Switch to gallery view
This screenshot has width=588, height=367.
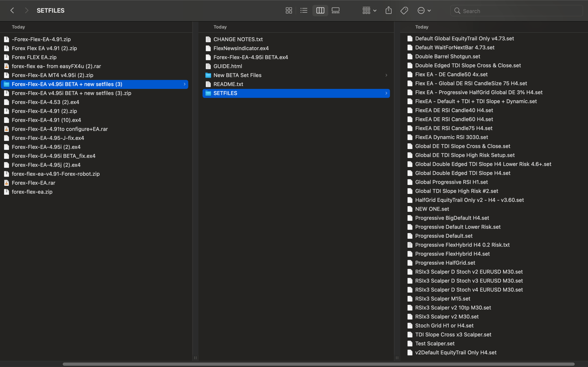[336, 11]
